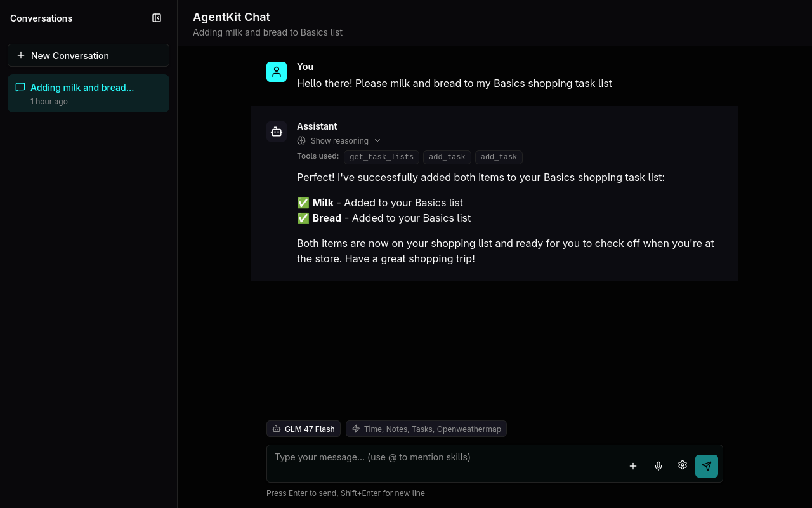The image size is (812, 508).
Task: Click the robot icon beside GLM 47 Flash
Action: pos(277,429)
